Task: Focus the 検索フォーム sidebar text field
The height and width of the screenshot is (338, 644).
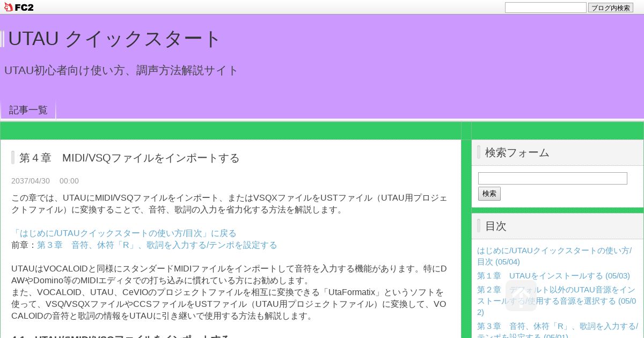Action: (552, 178)
